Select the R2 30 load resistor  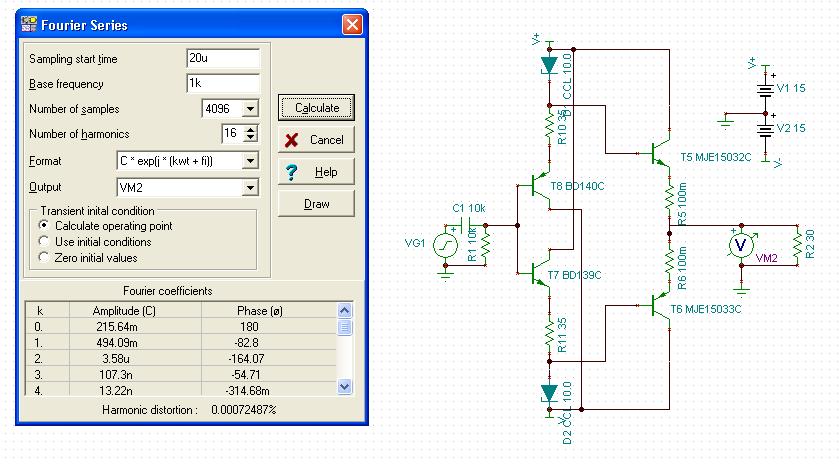click(x=797, y=245)
